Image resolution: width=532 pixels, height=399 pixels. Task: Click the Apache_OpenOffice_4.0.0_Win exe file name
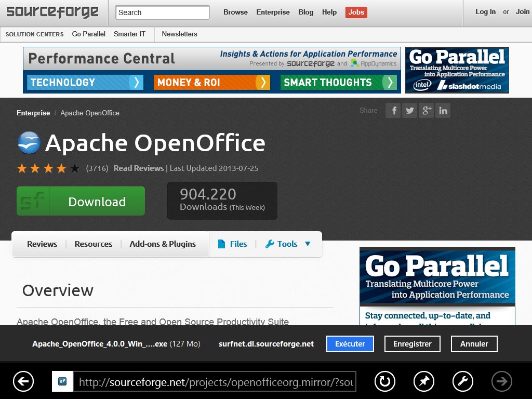[100, 344]
